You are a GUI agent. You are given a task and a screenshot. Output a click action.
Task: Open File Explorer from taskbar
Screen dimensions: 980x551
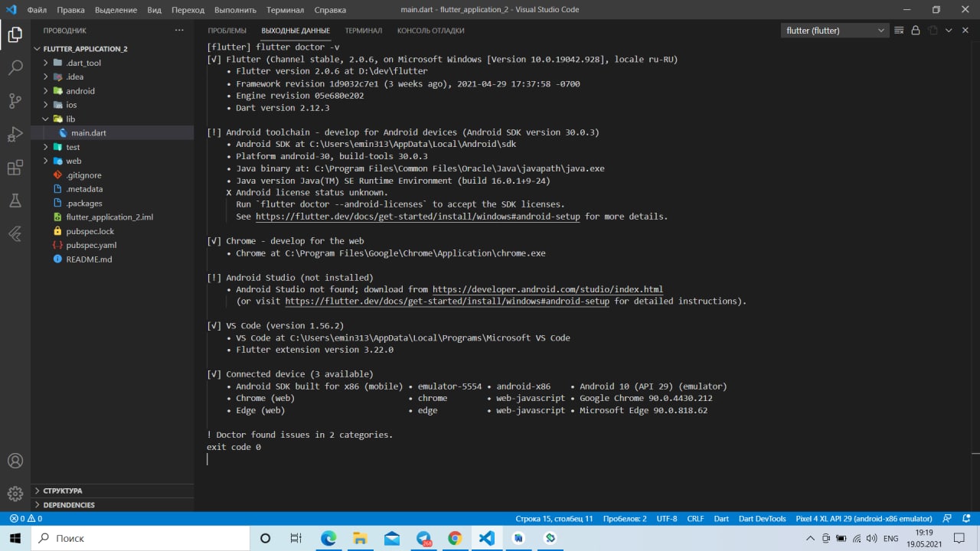[360, 538]
